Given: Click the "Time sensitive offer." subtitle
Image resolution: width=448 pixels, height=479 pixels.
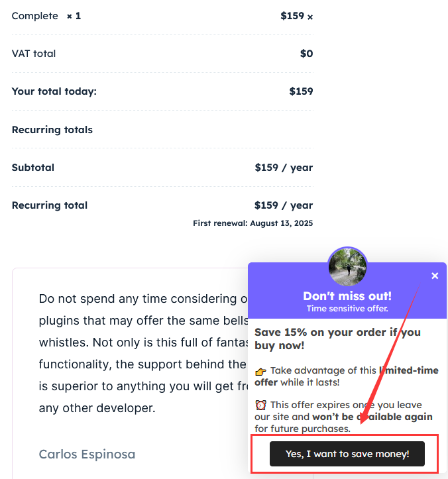Looking at the screenshot, I should point(347,308).
